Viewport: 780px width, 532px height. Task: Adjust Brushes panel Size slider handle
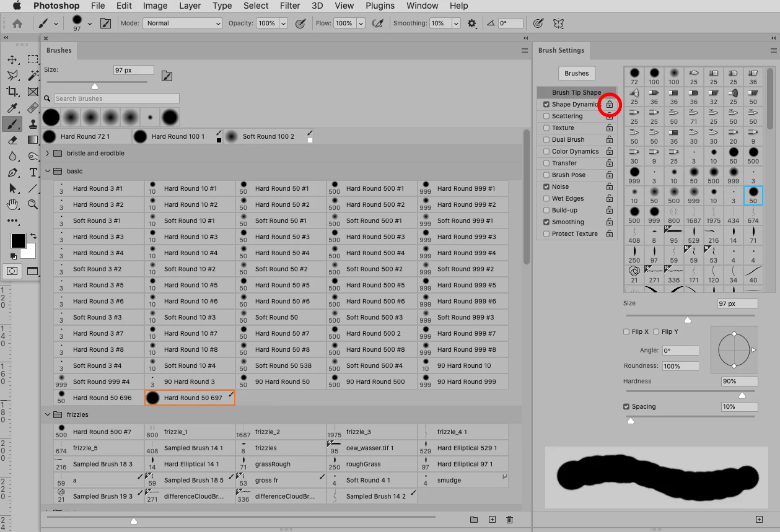(x=95, y=86)
